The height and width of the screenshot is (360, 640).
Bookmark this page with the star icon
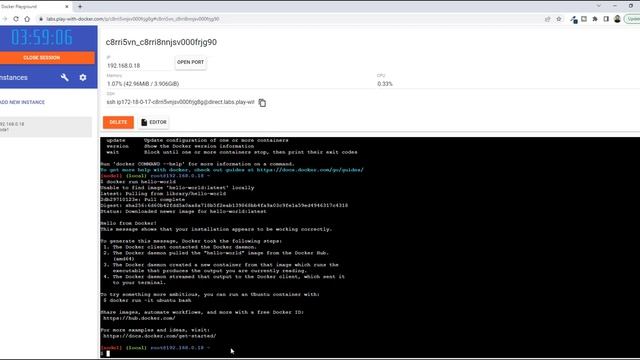point(559,19)
